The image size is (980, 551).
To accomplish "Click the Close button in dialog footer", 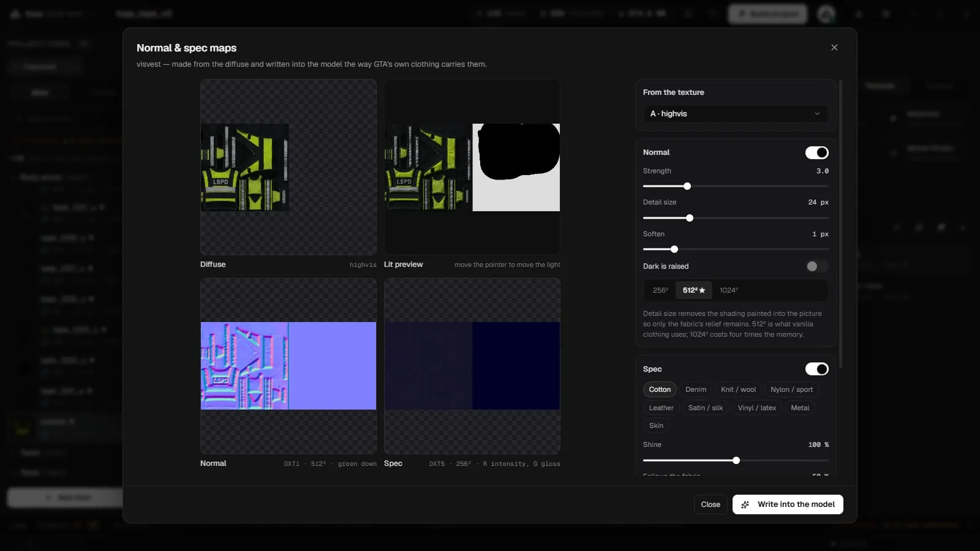I will point(710,504).
